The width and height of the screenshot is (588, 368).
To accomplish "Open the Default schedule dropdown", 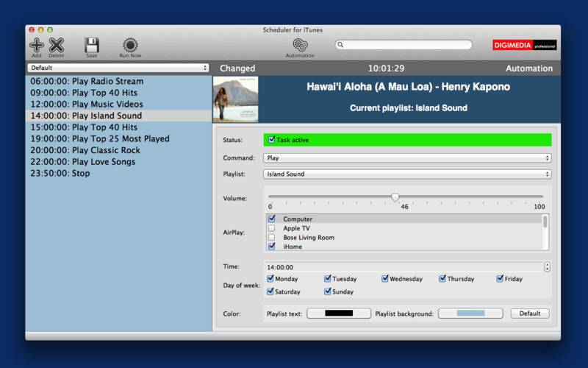I will pyautogui.click(x=118, y=68).
